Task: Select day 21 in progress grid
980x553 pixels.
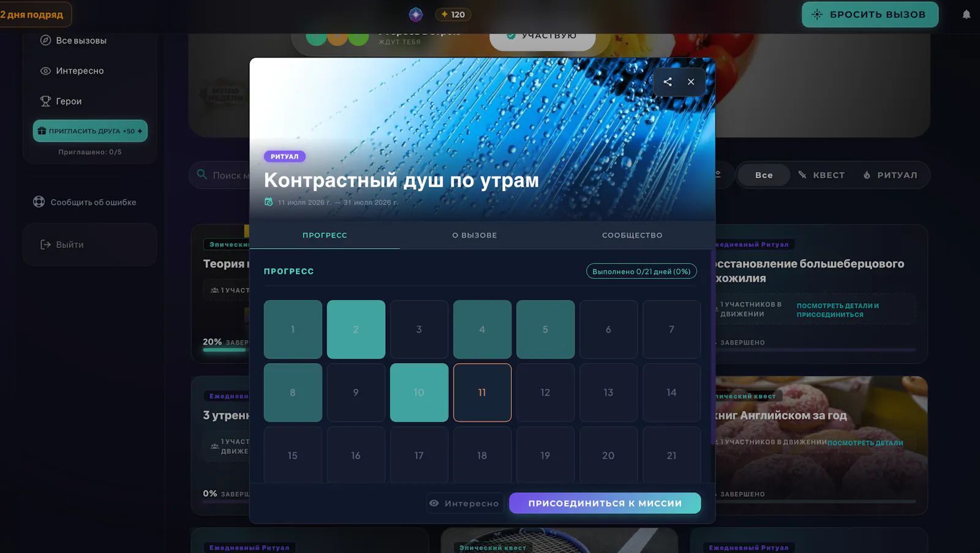Action: point(671,455)
